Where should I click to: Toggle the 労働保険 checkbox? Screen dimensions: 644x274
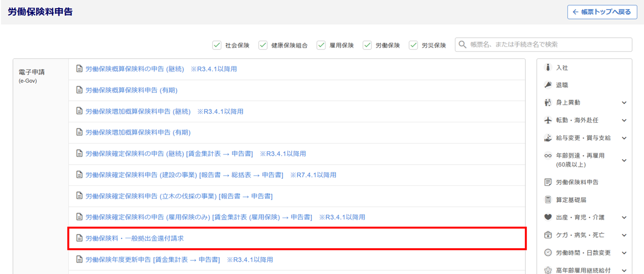pyautogui.click(x=367, y=45)
